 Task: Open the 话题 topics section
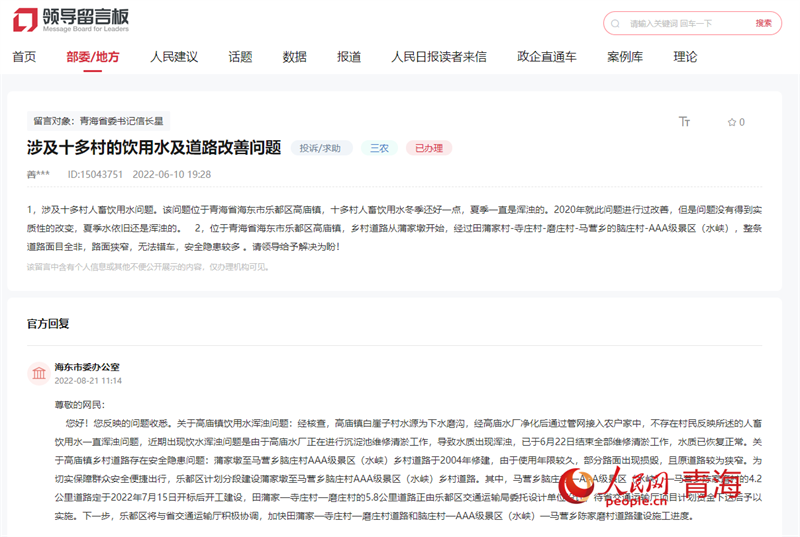point(240,57)
